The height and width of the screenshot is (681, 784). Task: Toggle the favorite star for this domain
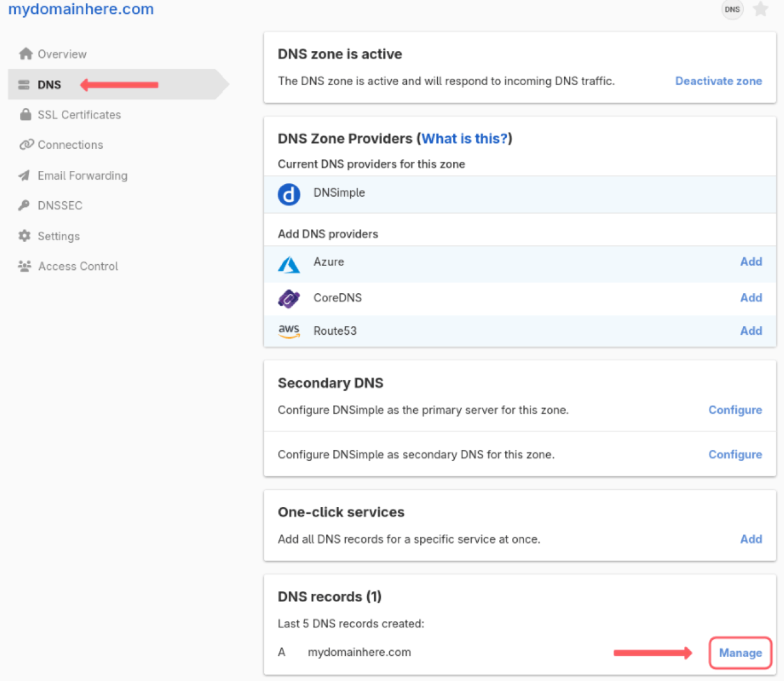click(x=761, y=9)
